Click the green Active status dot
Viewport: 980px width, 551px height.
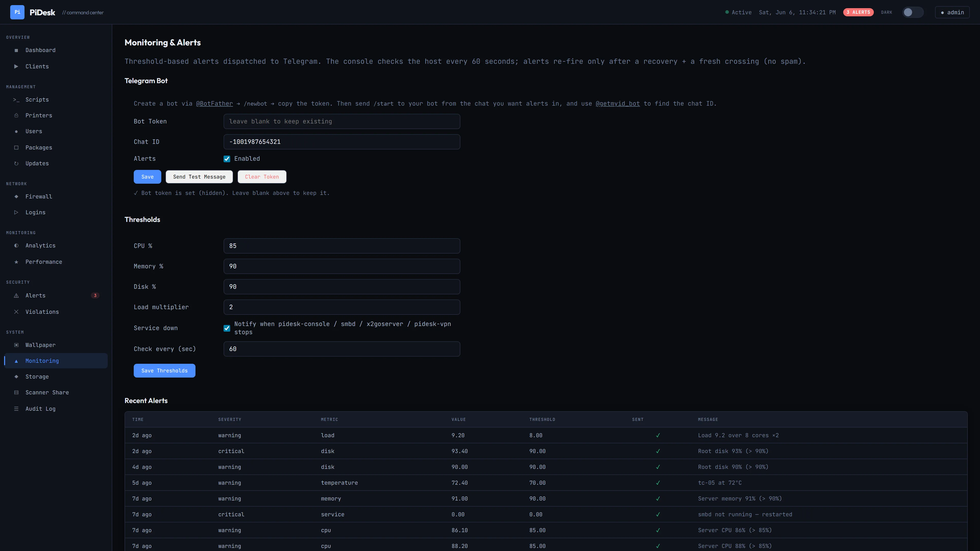pyautogui.click(x=727, y=12)
